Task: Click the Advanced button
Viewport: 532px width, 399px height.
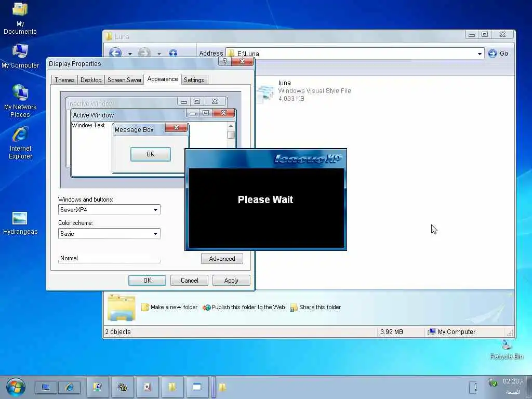Action: point(222,259)
